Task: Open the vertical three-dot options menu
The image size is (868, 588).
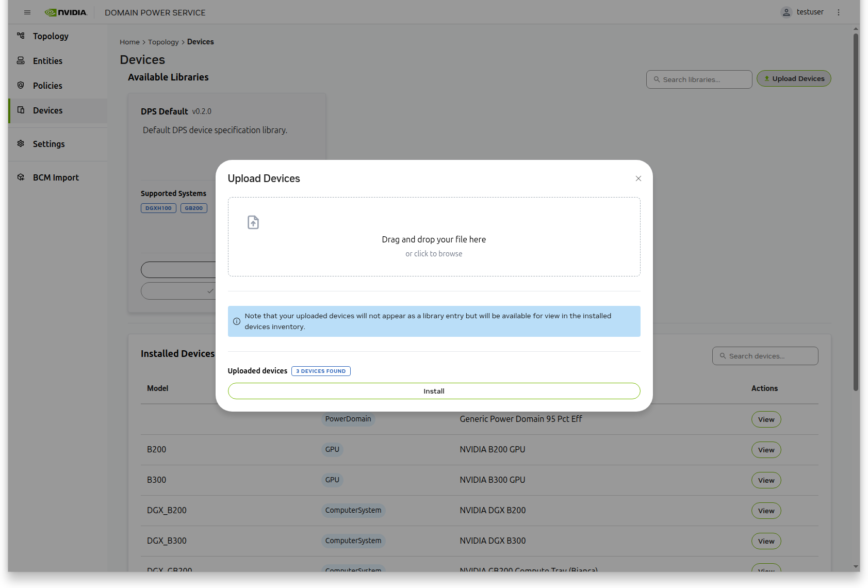Action: 839,12
